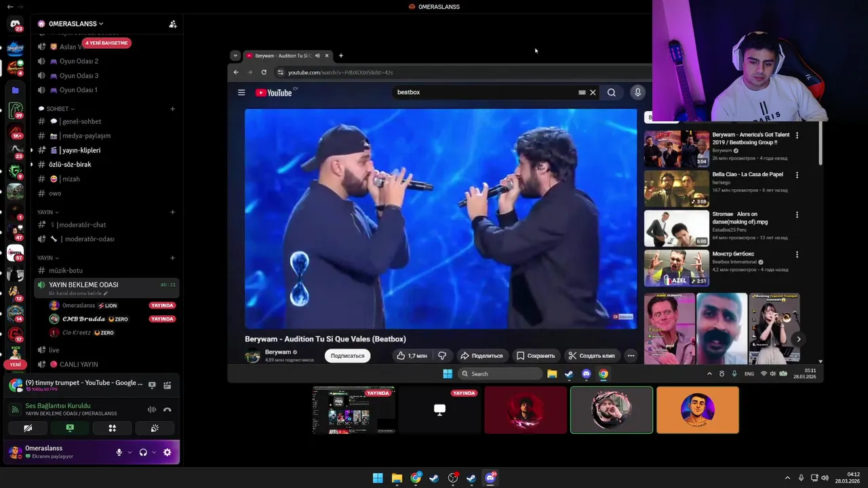Set channel status with the pencil icon under YAYIN BEKLEME ODASI
The image size is (868, 488).
point(105,293)
